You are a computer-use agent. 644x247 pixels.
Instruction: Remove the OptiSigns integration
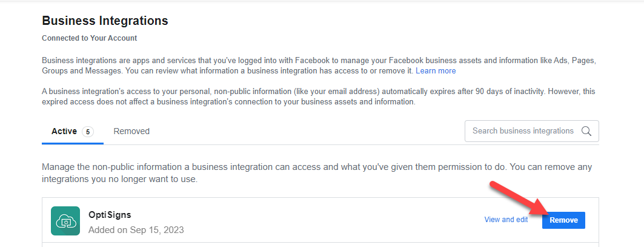(x=563, y=220)
